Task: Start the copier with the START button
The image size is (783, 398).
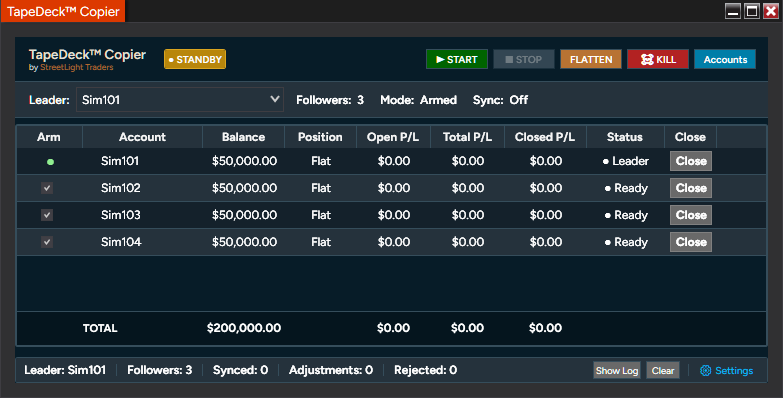Action: tap(456, 59)
